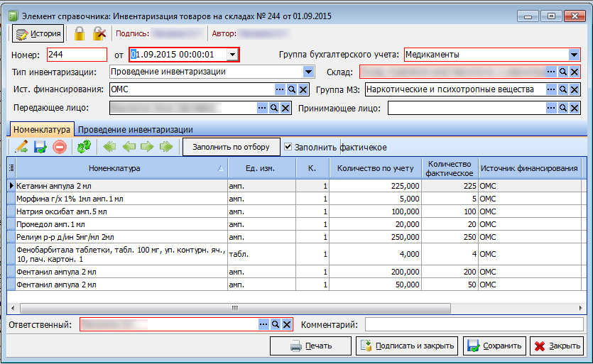This screenshot has width=593, height=364.
Task: Click the Ед. изм. column header
Action: (262, 168)
